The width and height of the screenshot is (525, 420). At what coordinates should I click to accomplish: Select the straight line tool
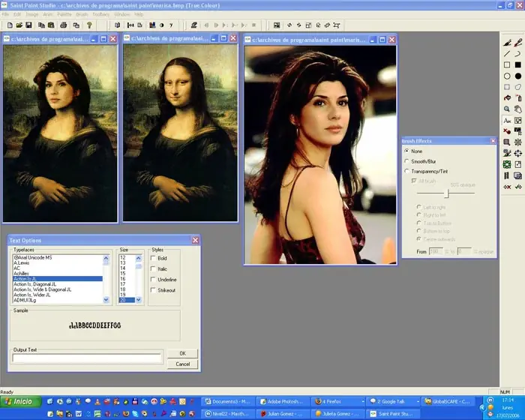[507, 54]
